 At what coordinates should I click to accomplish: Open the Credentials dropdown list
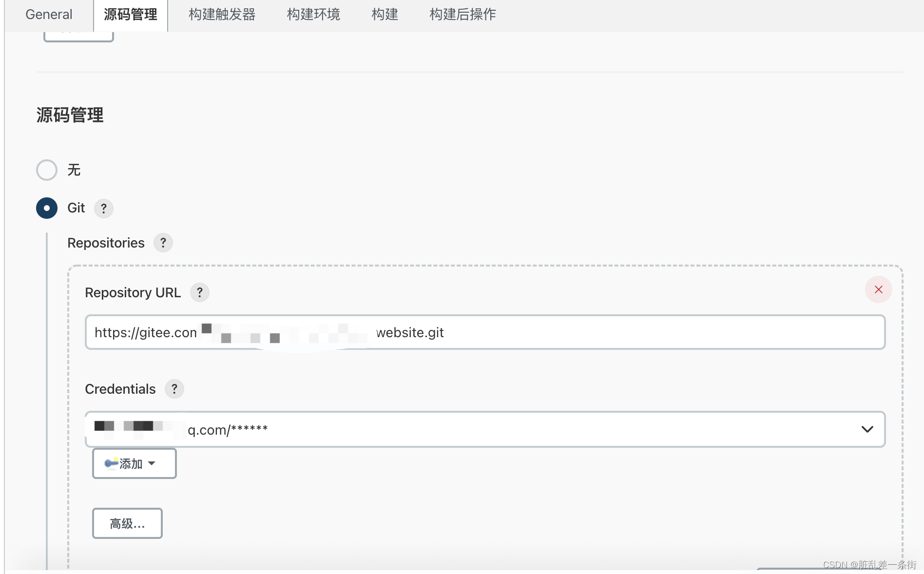[485, 429]
